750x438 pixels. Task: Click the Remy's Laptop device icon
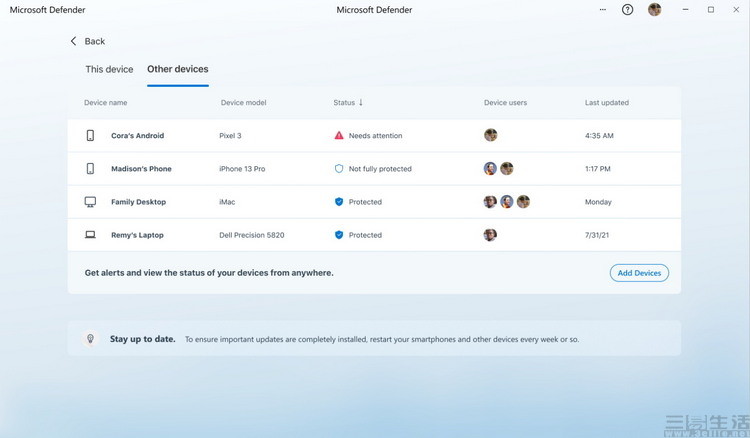click(x=90, y=235)
